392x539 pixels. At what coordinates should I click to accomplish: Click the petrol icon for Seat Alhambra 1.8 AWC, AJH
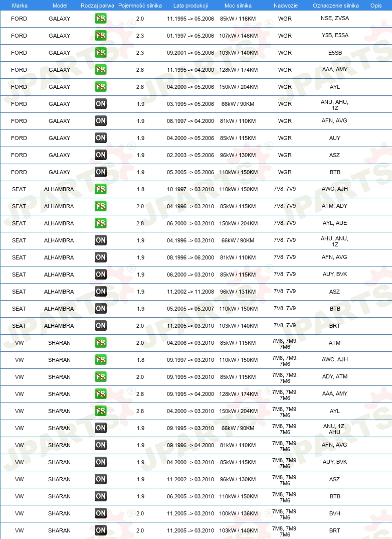(x=101, y=189)
